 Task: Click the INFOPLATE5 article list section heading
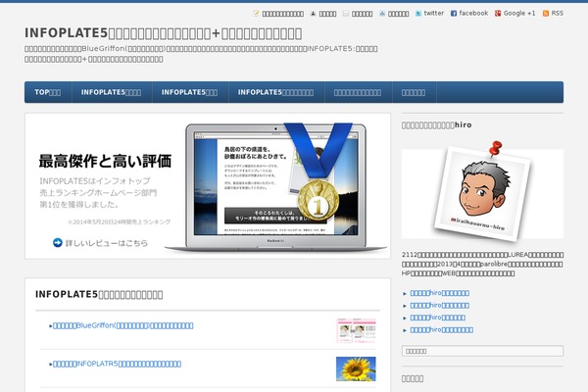(99, 294)
